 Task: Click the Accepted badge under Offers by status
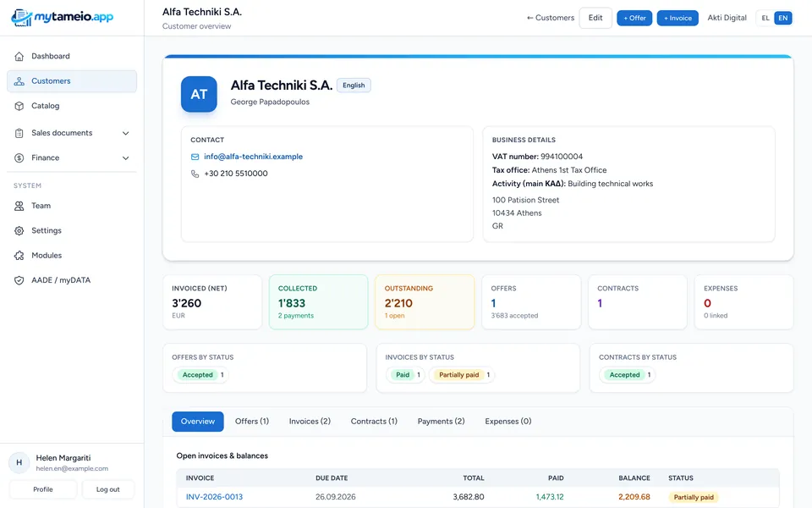[x=197, y=375]
